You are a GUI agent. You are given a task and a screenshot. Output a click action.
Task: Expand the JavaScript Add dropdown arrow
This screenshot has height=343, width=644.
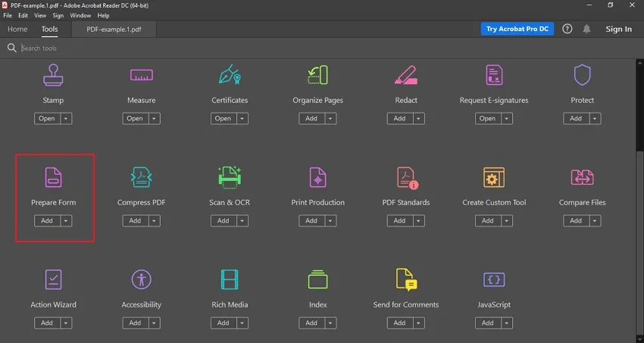507,323
